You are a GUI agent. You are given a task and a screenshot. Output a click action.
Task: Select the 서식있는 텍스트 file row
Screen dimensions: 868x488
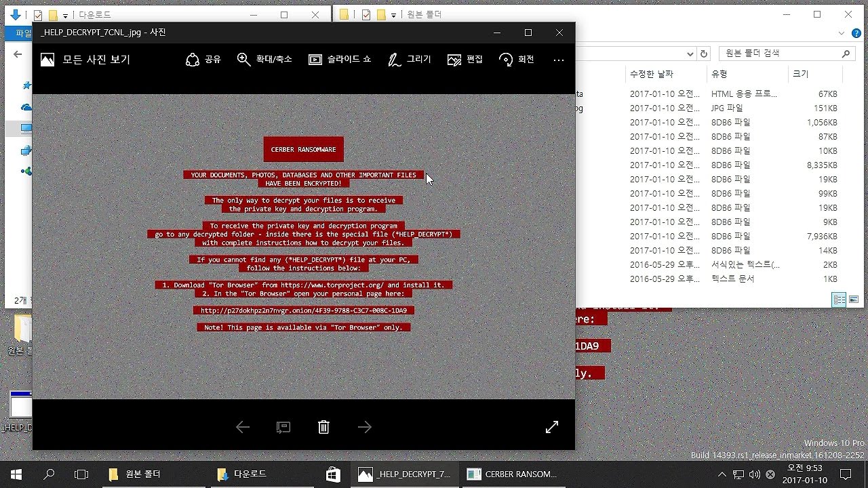tap(709, 265)
